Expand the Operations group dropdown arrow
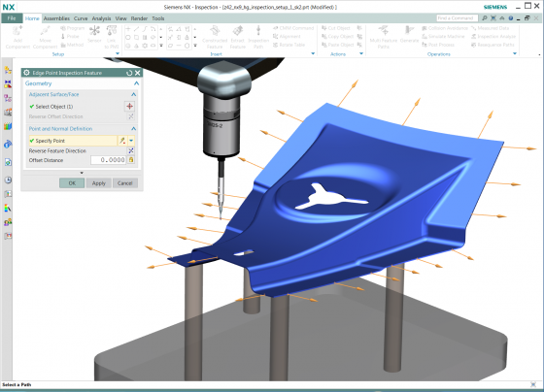 (515, 53)
